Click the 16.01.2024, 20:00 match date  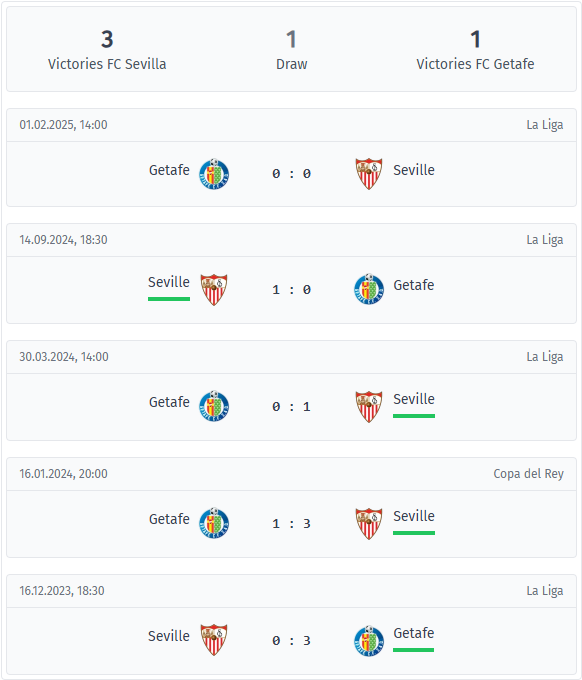click(x=63, y=474)
